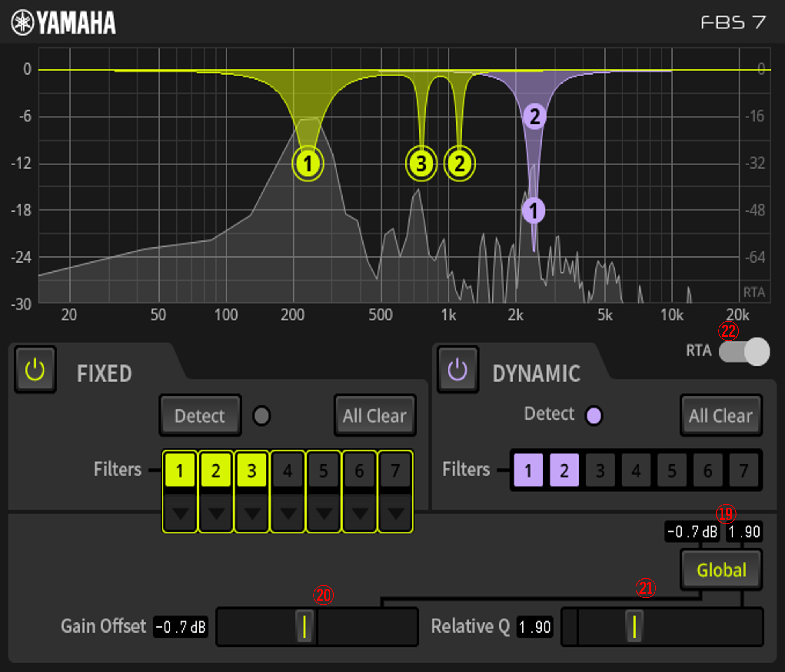The image size is (785, 672).
Task: Toggle fixed filter 1 button
Action: click(180, 471)
